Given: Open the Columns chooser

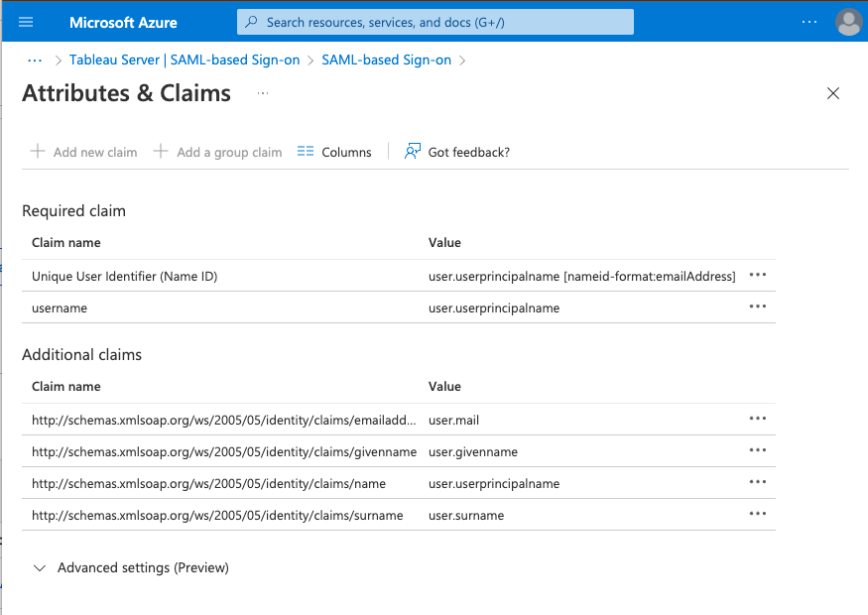Looking at the screenshot, I should [334, 152].
